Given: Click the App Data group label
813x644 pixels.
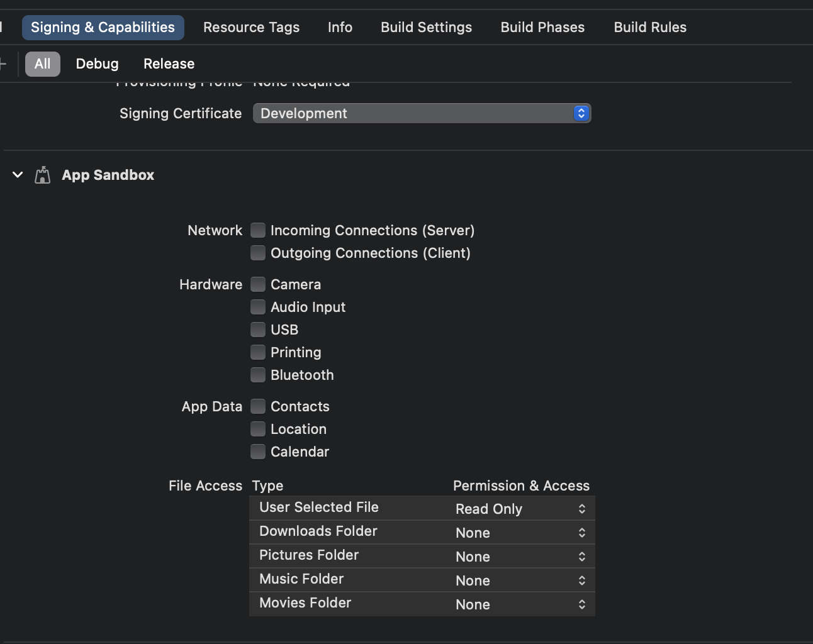Looking at the screenshot, I should click(x=212, y=407).
